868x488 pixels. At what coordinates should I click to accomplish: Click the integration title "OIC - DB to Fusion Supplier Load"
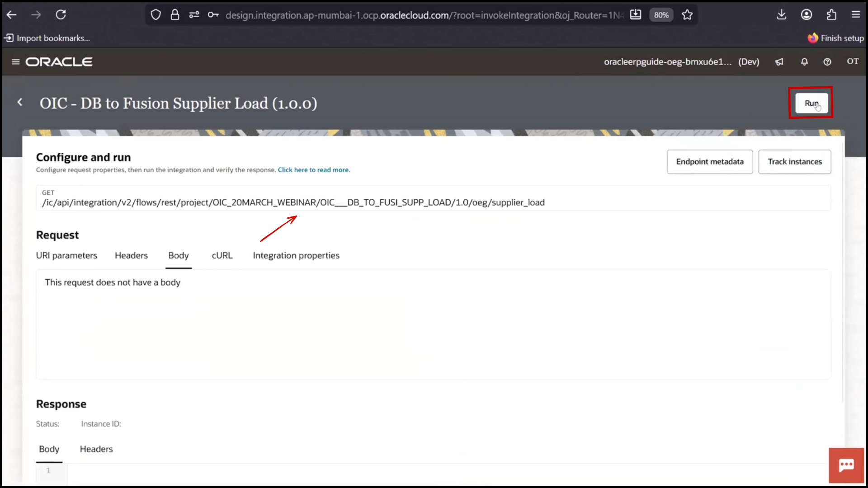tap(178, 103)
